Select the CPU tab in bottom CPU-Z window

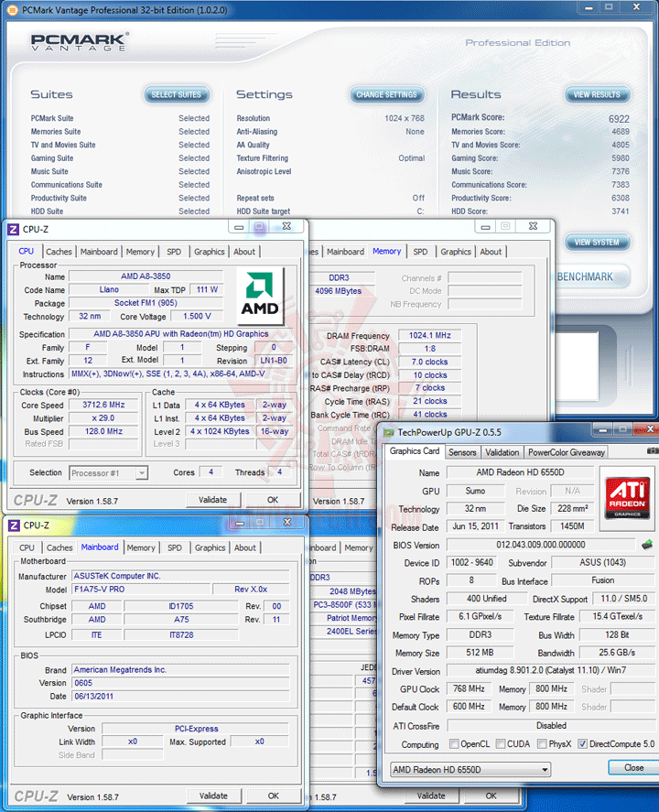pos(27,547)
